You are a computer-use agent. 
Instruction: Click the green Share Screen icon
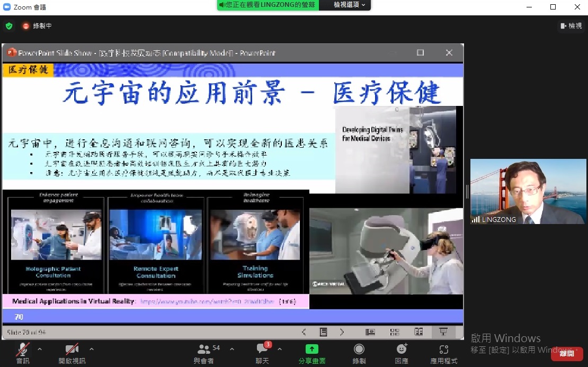[x=312, y=349]
